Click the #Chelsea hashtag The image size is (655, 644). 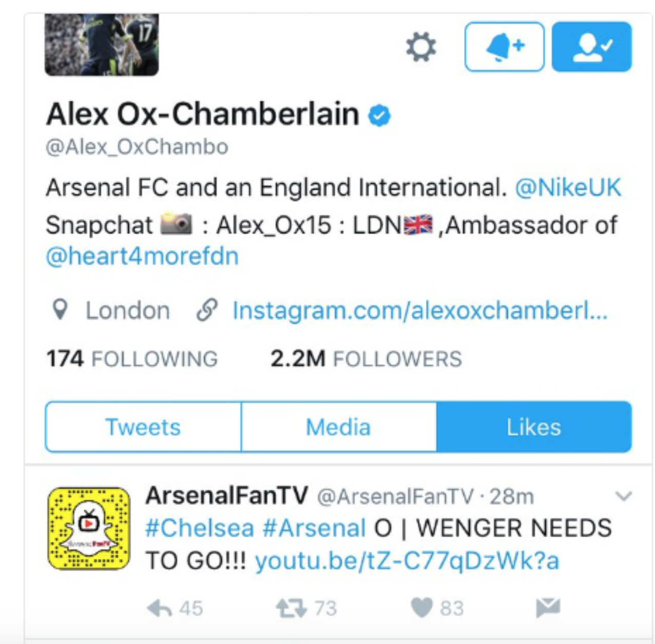point(200,528)
